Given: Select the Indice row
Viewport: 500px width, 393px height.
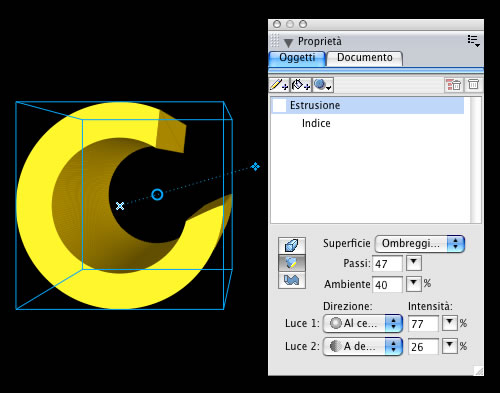Looking at the screenshot, I should click(368, 123).
